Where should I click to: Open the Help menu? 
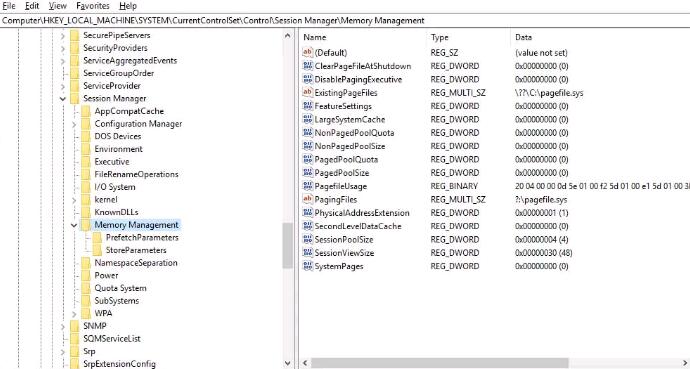coord(128,6)
